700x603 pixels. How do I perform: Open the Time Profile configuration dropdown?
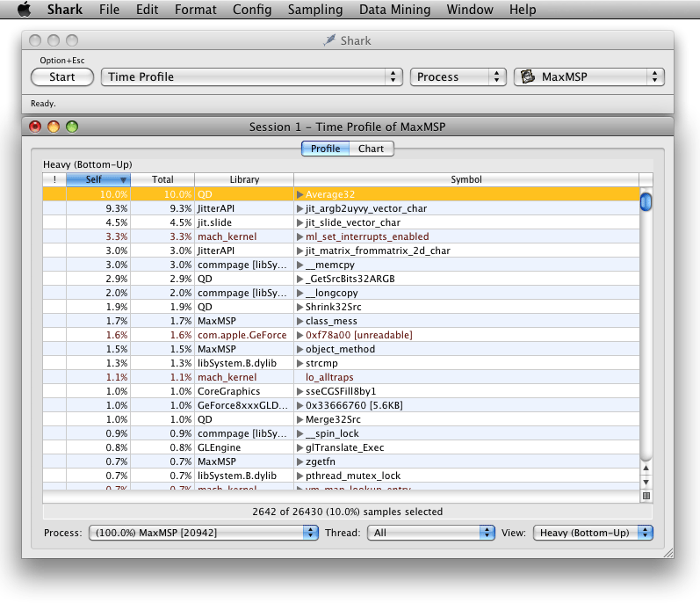pyautogui.click(x=251, y=77)
